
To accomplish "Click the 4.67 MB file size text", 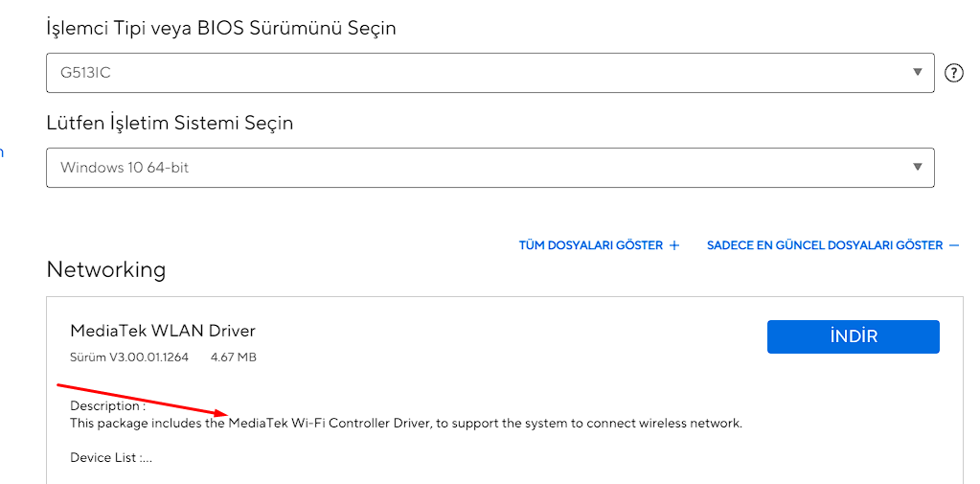I will (x=233, y=357).
